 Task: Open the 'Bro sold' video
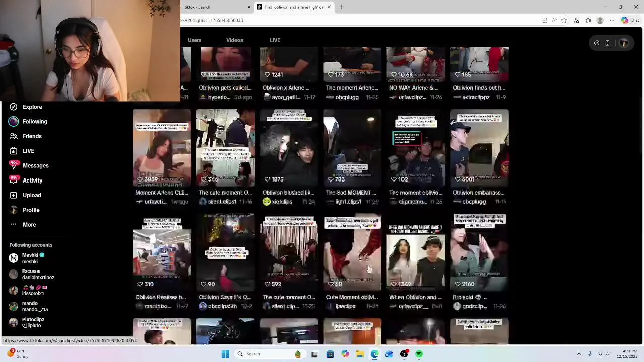pyautogui.click(x=479, y=252)
